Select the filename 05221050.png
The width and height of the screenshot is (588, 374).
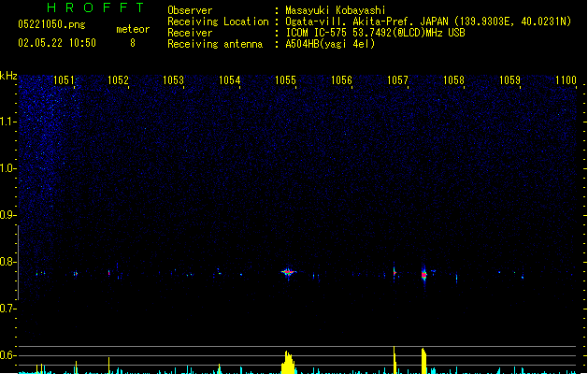click(x=51, y=24)
